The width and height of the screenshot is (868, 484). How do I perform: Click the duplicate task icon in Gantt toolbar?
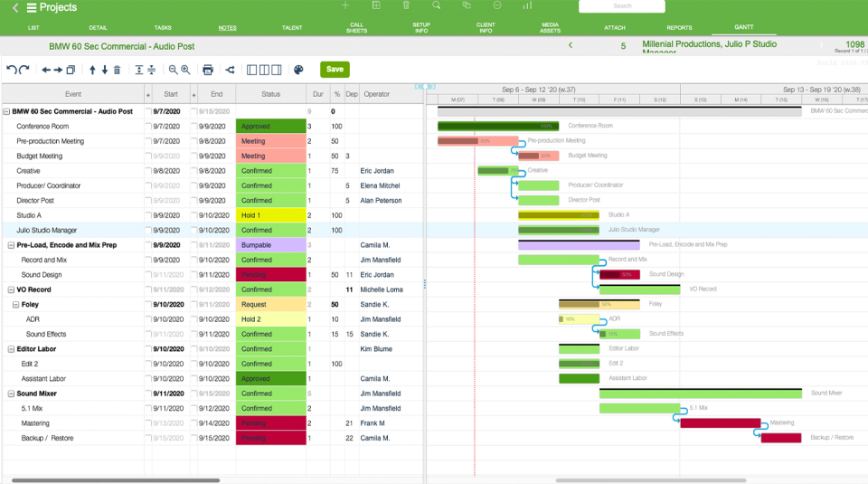71,70
